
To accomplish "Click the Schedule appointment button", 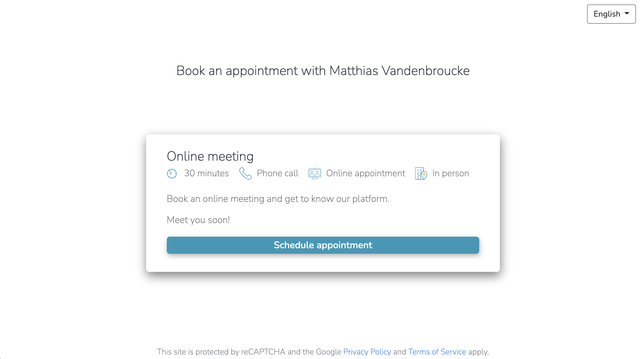I will click(x=323, y=245).
